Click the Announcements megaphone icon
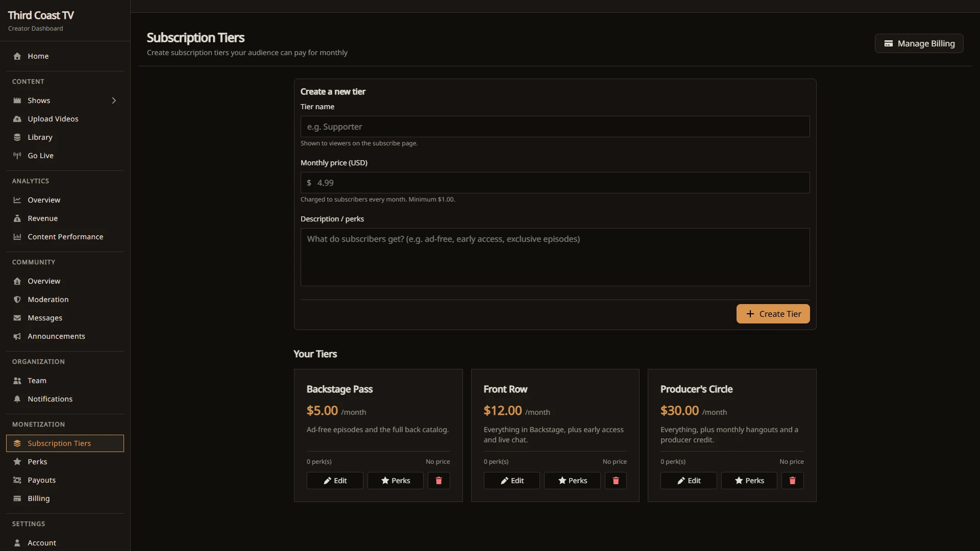The width and height of the screenshot is (980, 551). click(17, 336)
